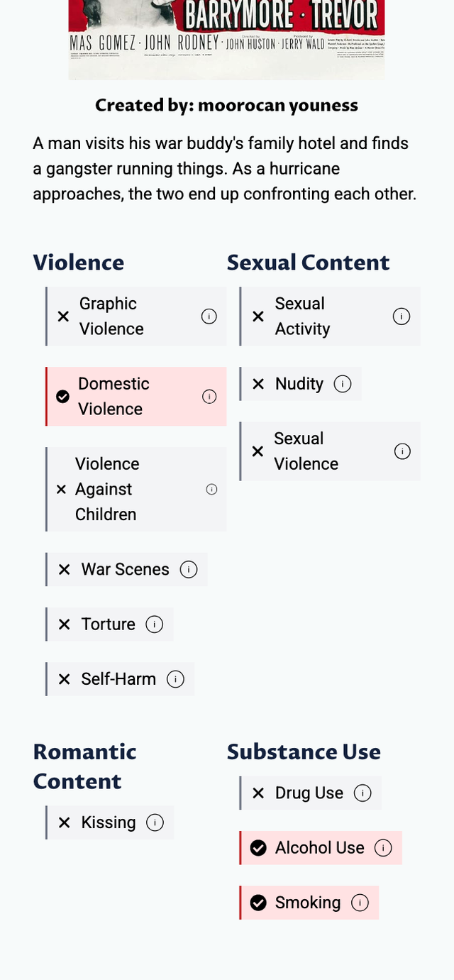
Task: Toggle the Domestic Violence checkmark
Action: point(62,397)
